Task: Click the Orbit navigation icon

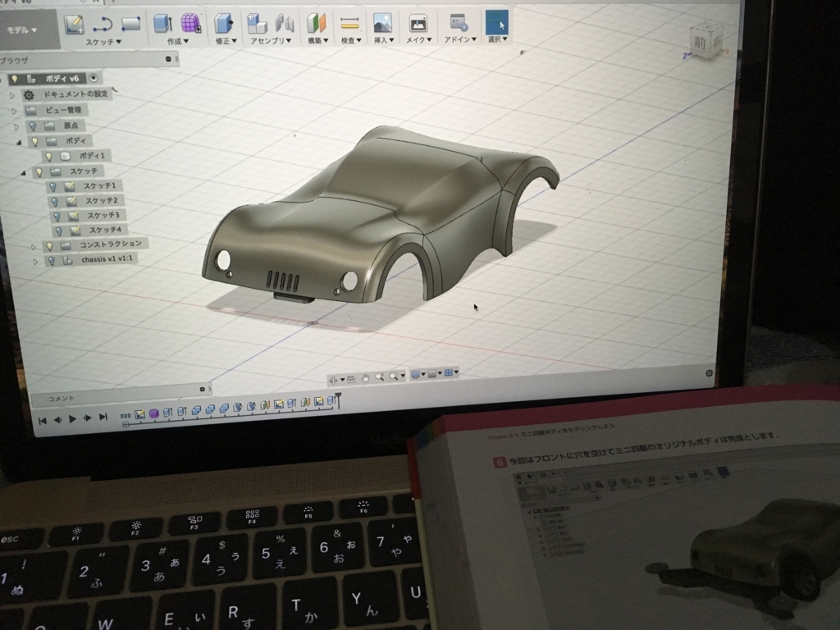Action: pyautogui.click(x=333, y=380)
